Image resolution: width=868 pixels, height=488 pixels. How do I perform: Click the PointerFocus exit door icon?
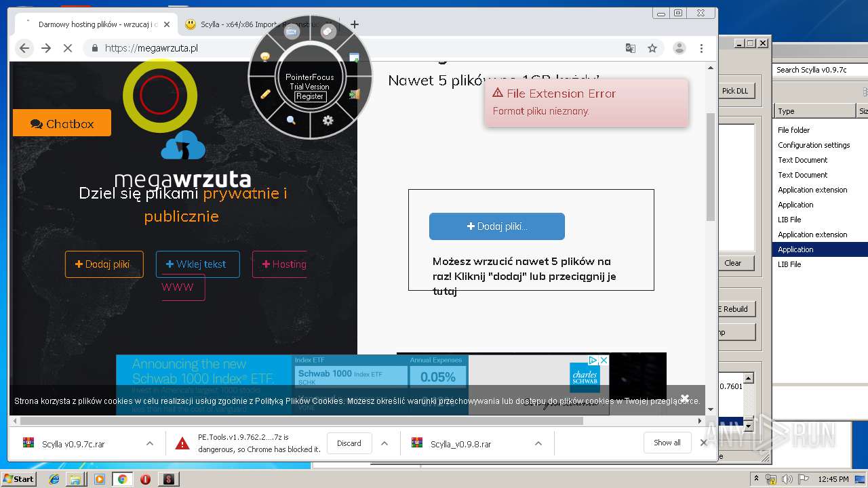(354, 95)
